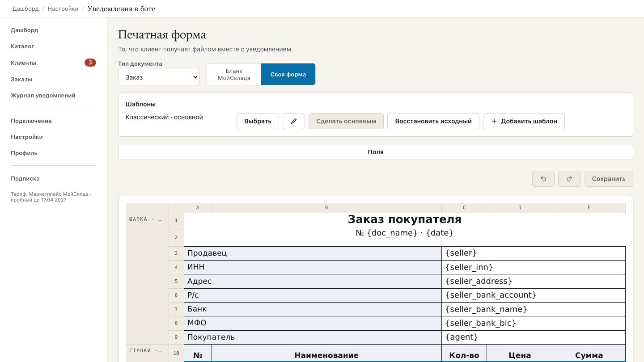Select column C header

click(464, 208)
